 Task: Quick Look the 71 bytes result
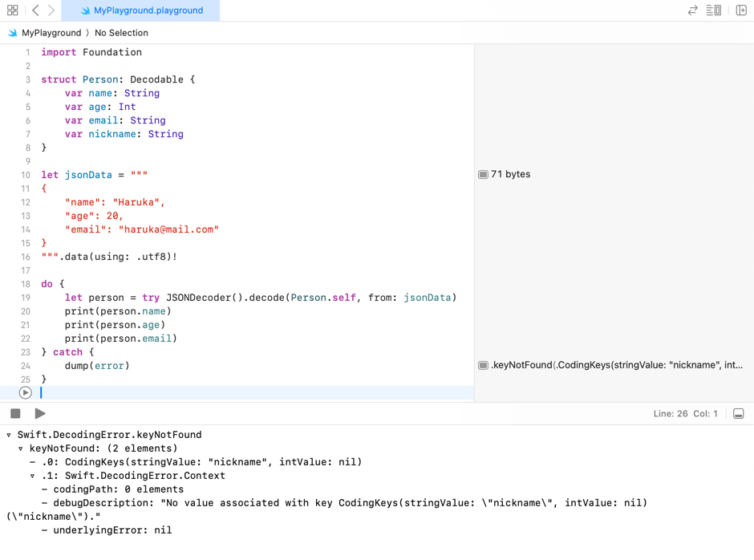coord(482,174)
